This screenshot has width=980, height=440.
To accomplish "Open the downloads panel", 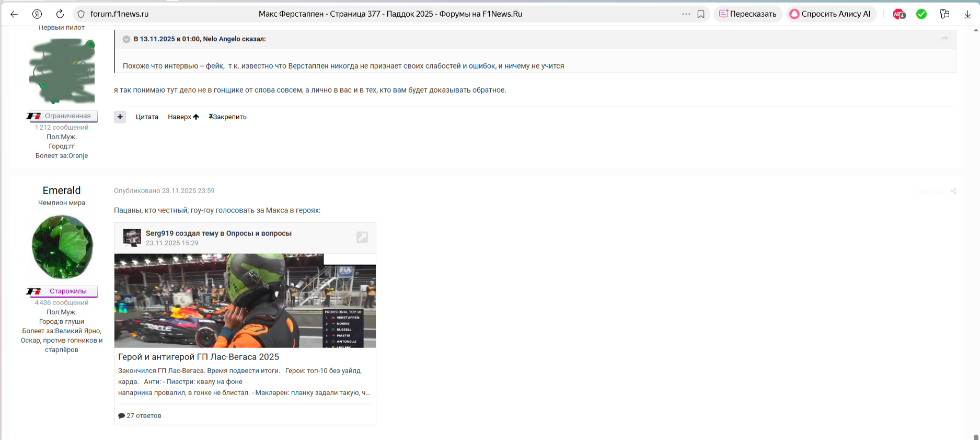I will coord(967,14).
